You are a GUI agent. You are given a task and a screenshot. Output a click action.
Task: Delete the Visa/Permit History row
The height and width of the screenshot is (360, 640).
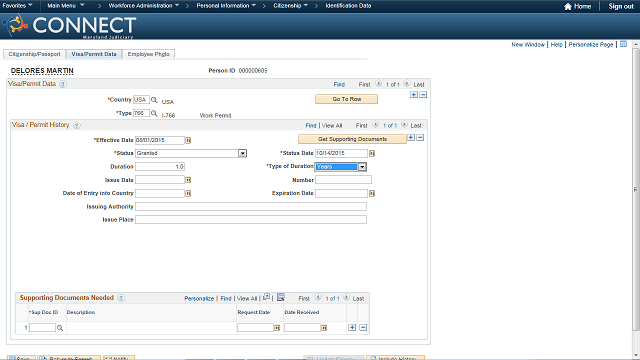420,138
